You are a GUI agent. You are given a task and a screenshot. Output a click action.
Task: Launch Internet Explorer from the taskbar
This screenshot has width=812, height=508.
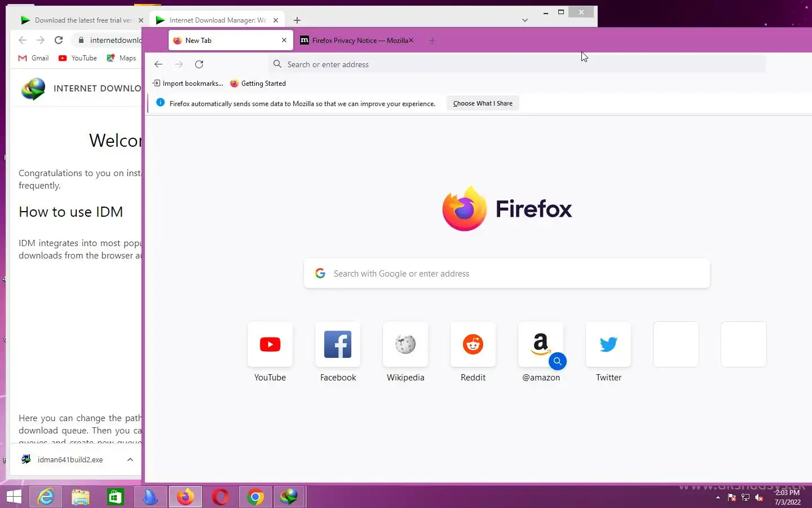point(46,497)
